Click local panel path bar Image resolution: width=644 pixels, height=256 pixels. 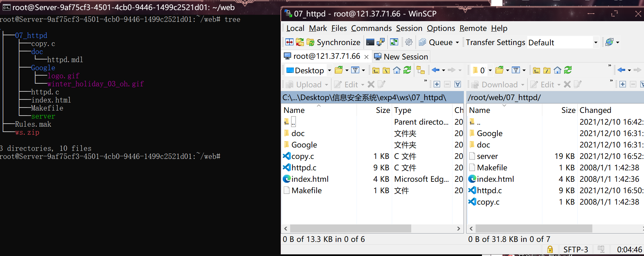pos(372,97)
